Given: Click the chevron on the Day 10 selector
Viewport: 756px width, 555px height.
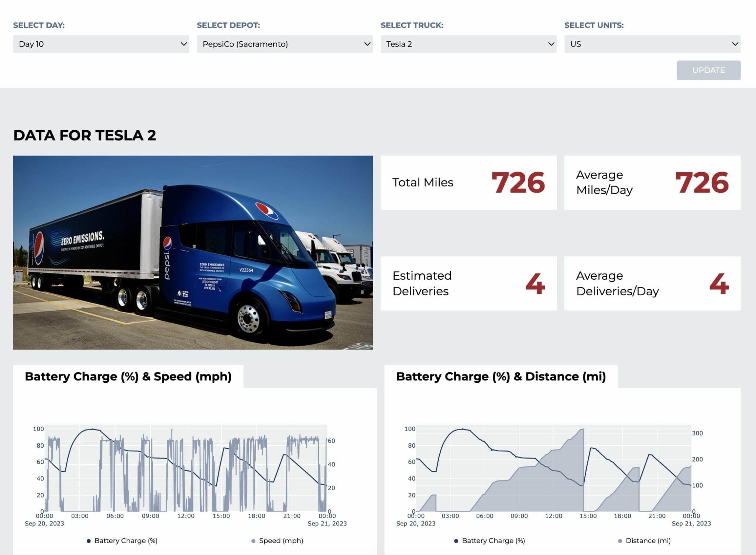Looking at the screenshot, I should pos(183,44).
